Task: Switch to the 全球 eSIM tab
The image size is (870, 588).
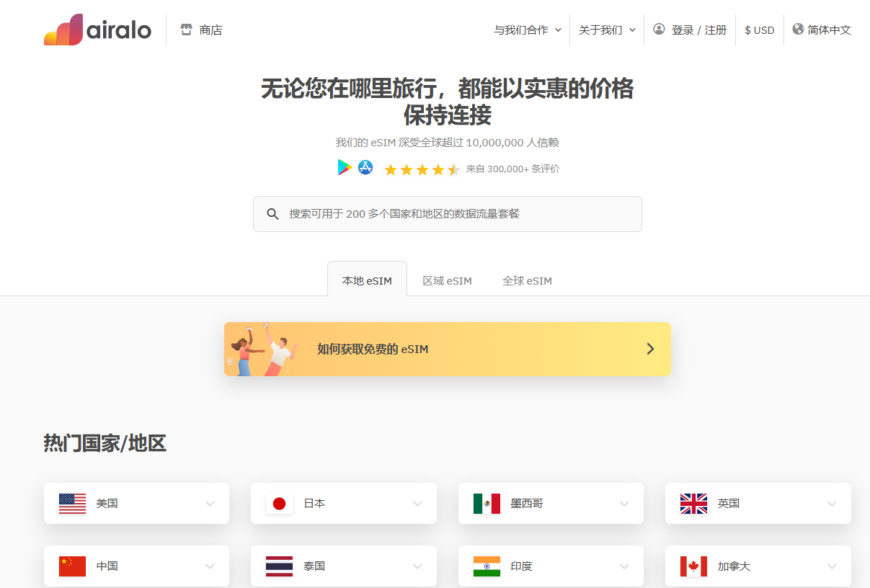Action: point(527,281)
